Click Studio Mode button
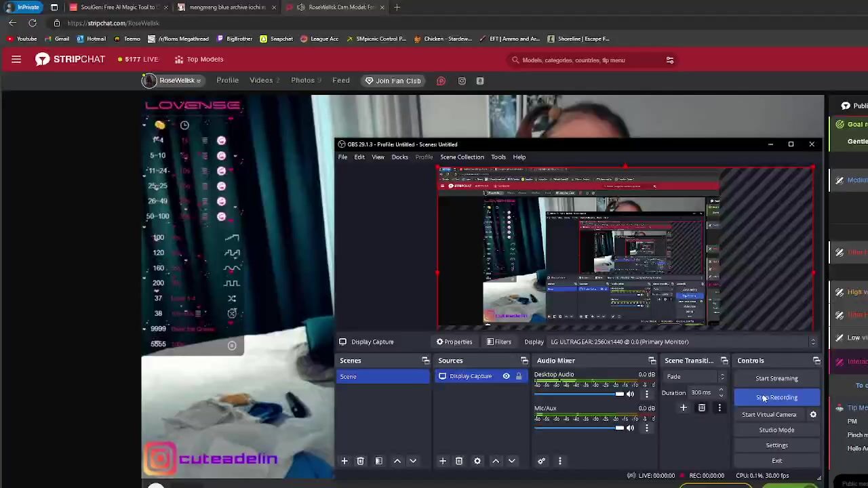 pos(776,430)
